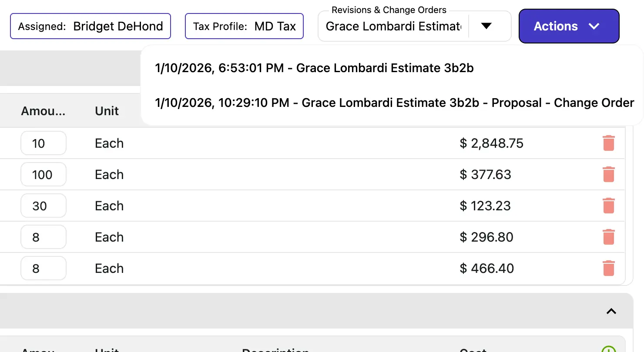Edit the amount field containing 100
The image size is (644, 352).
point(43,174)
